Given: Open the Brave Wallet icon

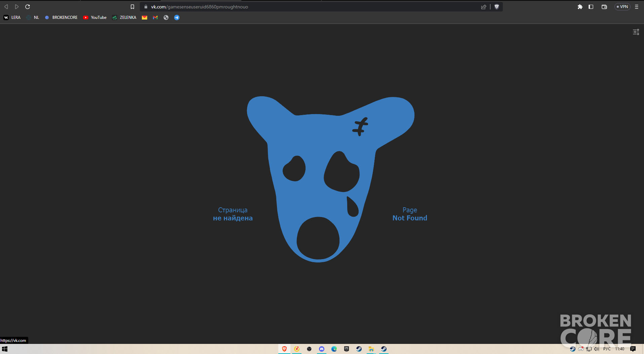Looking at the screenshot, I should [604, 7].
